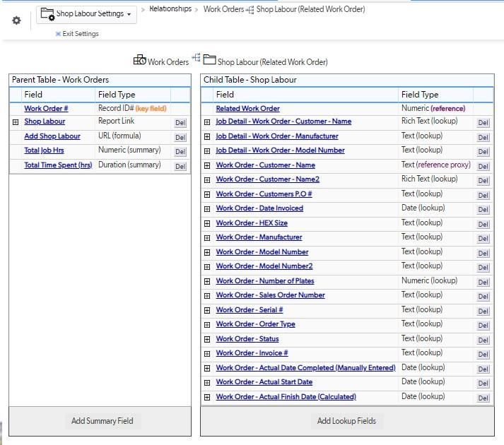504x445 pixels.
Task: Open Work Order - Sales Order Number link
Action: [x=270, y=295]
